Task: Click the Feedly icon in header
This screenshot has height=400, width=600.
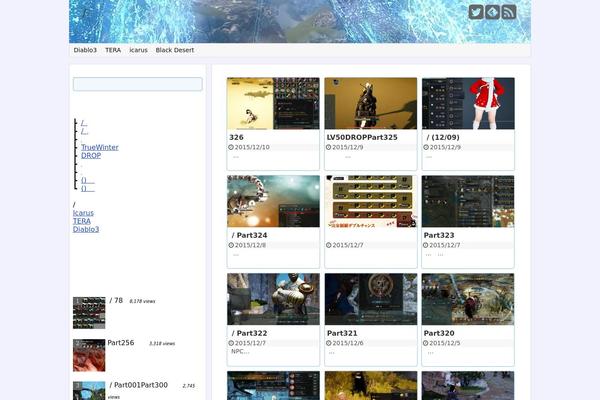Action: (x=492, y=12)
